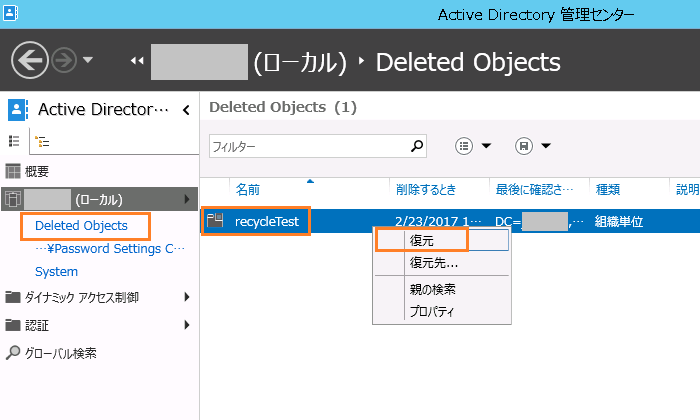Open グローバル検索 global search

(x=60, y=353)
